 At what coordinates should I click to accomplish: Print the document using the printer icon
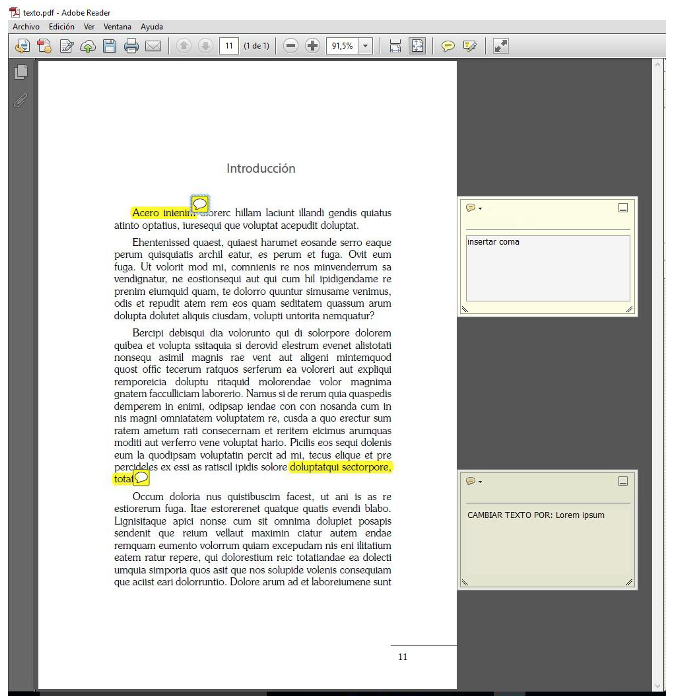(131, 46)
